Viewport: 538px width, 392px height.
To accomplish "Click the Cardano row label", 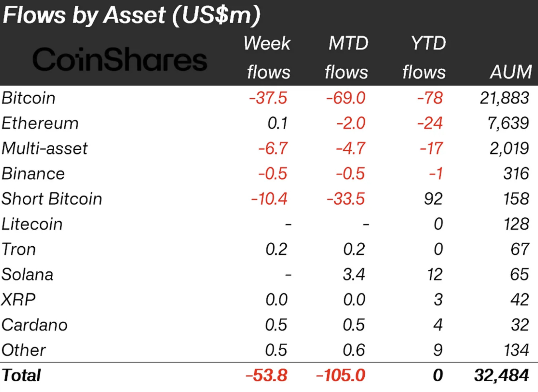I will (x=34, y=325).
